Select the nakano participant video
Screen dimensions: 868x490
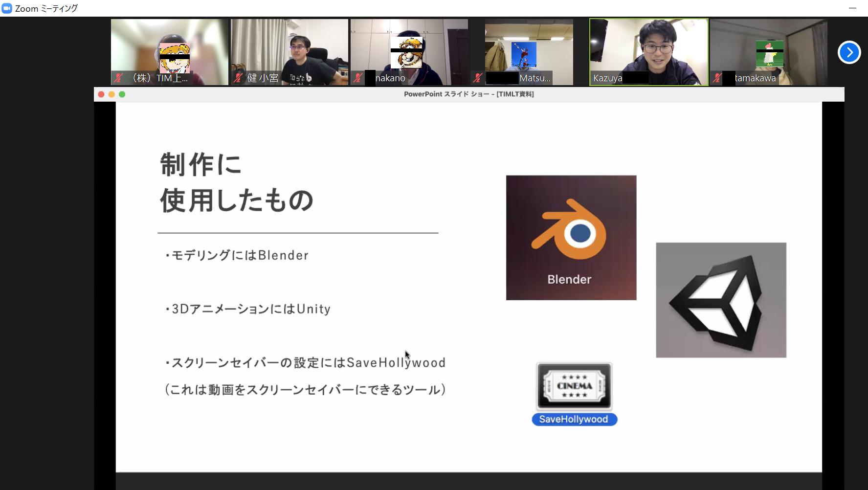(409, 52)
